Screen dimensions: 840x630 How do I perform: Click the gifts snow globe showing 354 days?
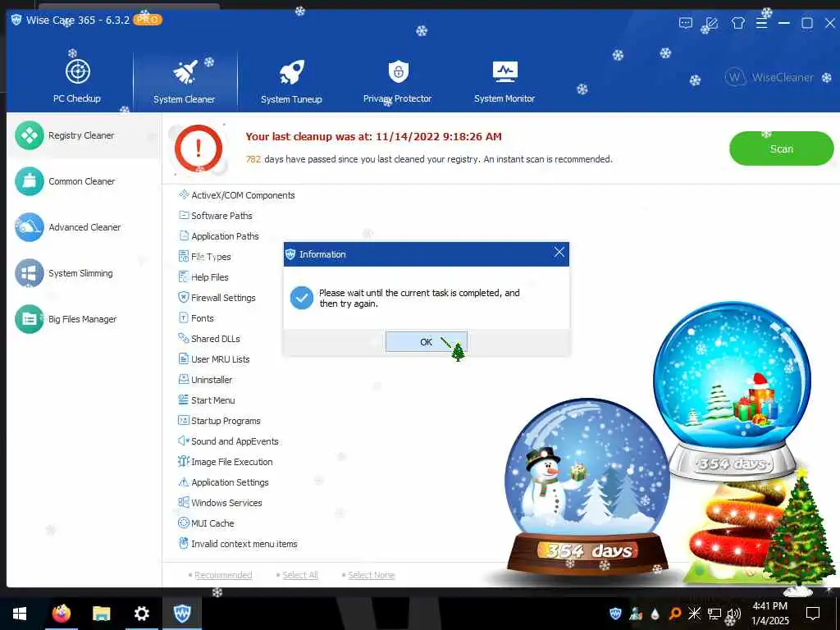point(732,391)
